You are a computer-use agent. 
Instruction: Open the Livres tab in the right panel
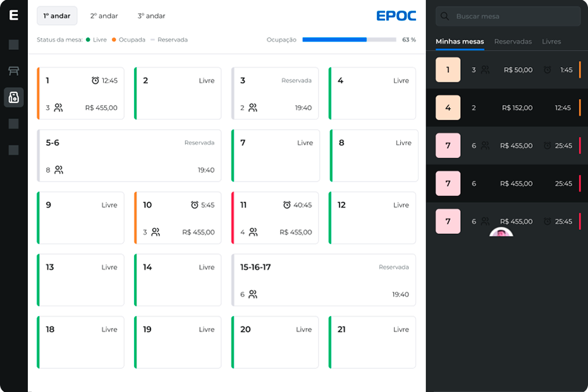point(551,42)
